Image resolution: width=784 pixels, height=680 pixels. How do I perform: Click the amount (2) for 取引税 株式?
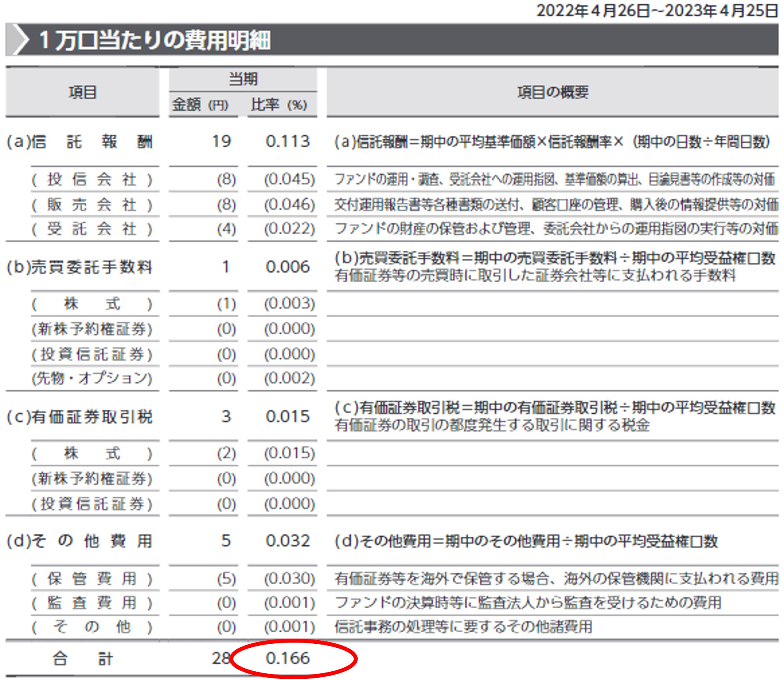pyautogui.click(x=227, y=453)
